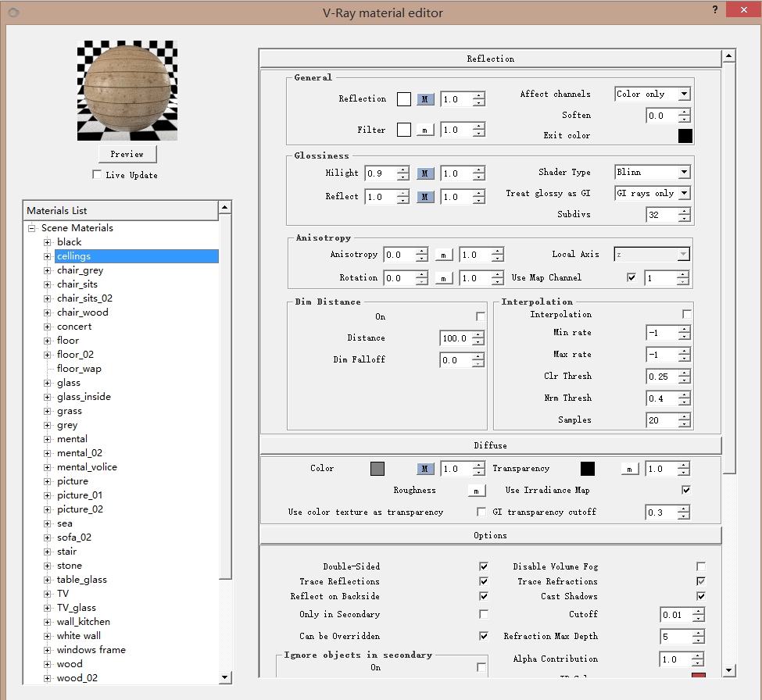Image resolution: width=762 pixels, height=700 pixels.
Task: Click the Reflection map M button
Action: [x=424, y=99]
